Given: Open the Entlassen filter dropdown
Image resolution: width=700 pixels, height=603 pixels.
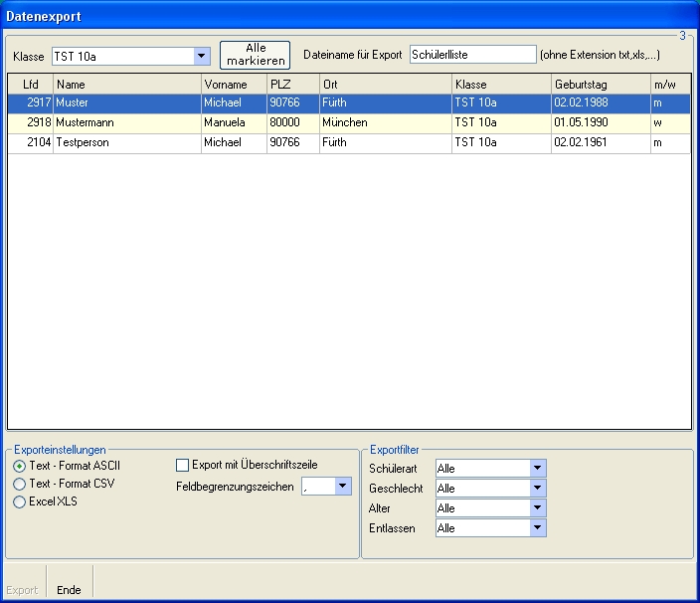Looking at the screenshot, I should [538, 528].
